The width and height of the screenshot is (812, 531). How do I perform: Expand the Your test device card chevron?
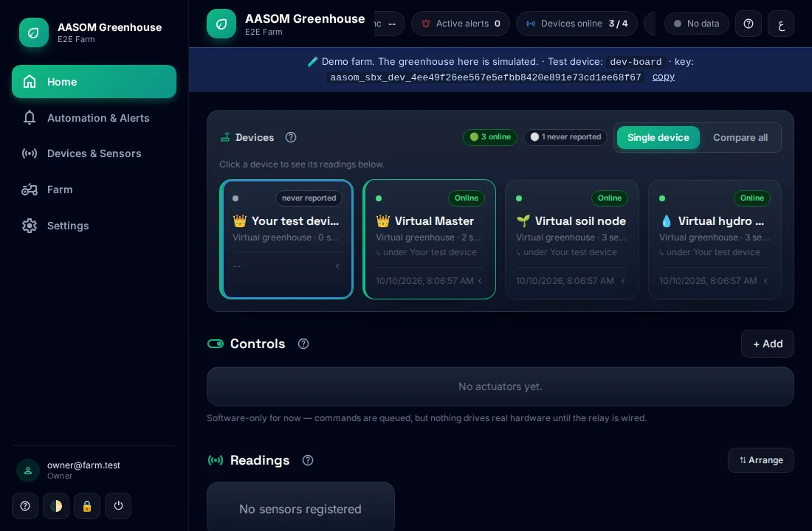(337, 266)
